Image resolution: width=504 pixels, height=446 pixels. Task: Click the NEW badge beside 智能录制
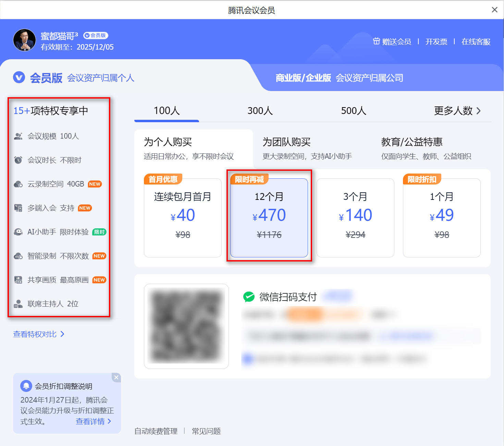pyautogui.click(x=99, y=256)
